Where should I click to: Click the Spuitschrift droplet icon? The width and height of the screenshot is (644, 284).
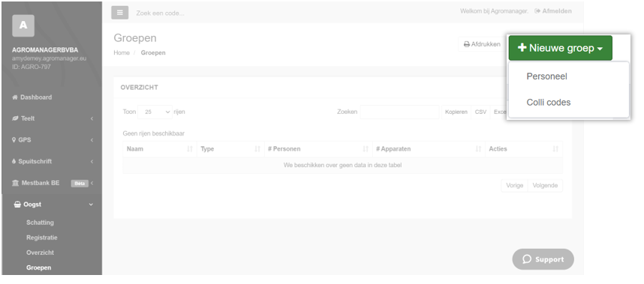click(x=14, y=161)
